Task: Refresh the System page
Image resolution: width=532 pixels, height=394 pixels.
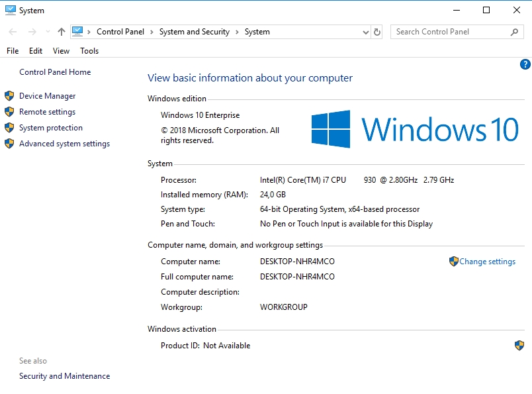Action: click(377, 32)
